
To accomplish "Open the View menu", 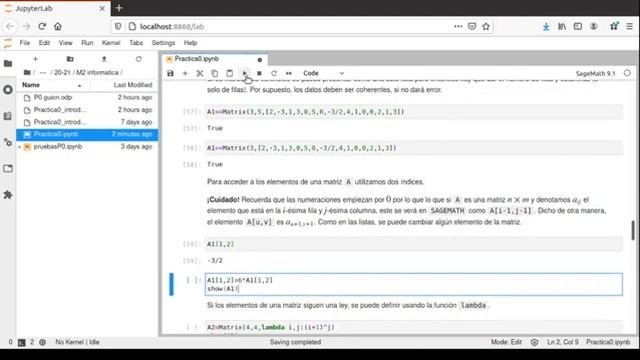I will 65,43.
